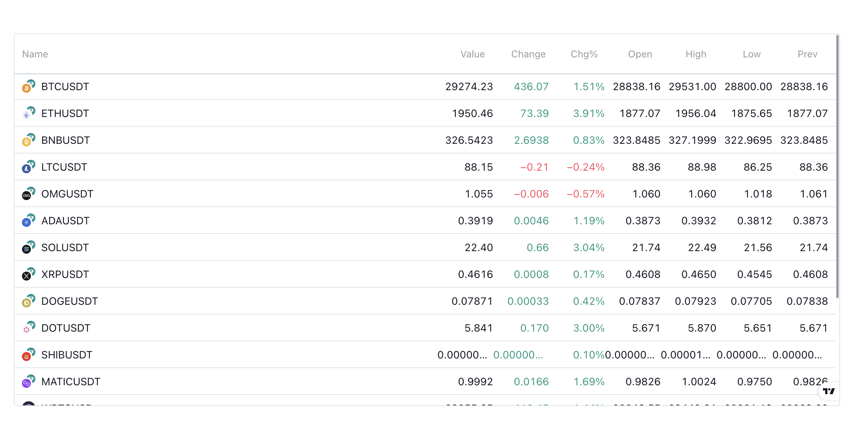Click SHIBUSDT percent change 0.10%
This screenshot has height=421, width=868.
[589, 355]
